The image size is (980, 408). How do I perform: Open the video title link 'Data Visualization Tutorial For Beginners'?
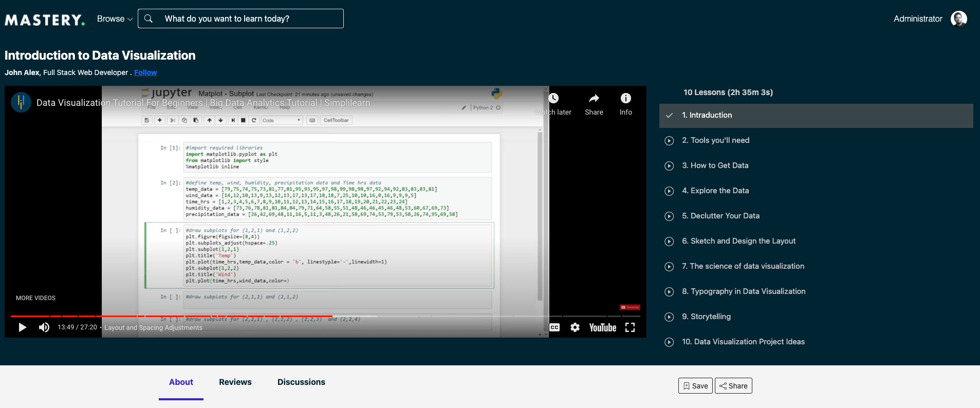tap(203, 103)
